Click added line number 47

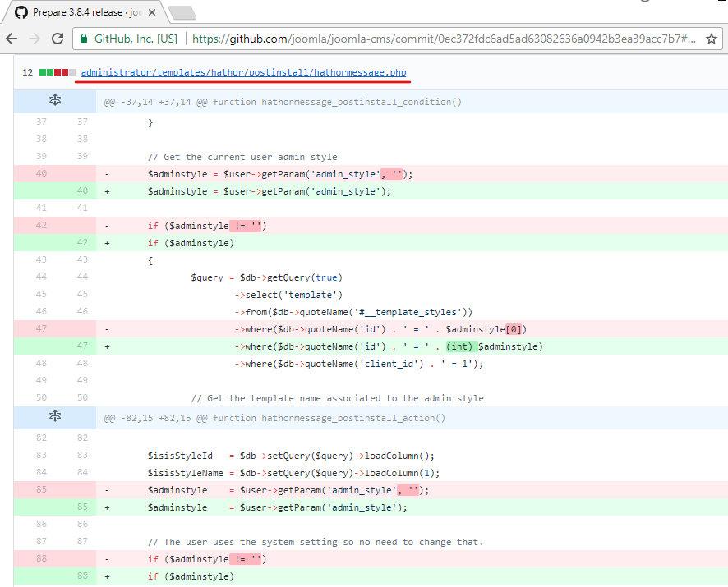[82, 346]
